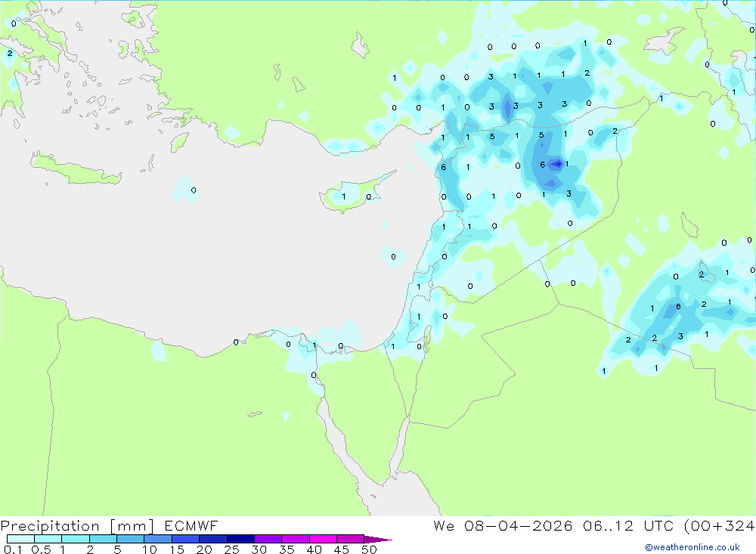Click the 10–15 mm legend color box
Screen dimensions: 756x554
coord(158,539)
